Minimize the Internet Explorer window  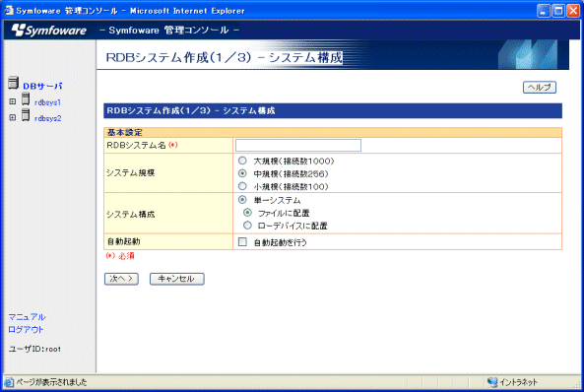pos(544,11)
